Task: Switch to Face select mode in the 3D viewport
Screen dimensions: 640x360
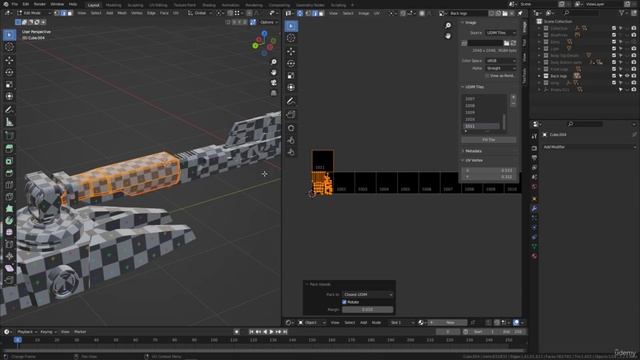Action: coord(70,13)
